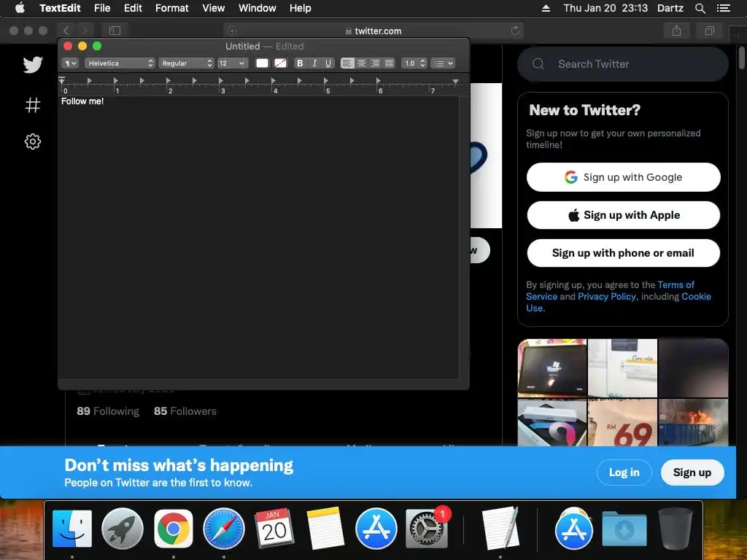Open the font size 12 combo box
The image size is (747, 560).
click(x=233, y=63)
